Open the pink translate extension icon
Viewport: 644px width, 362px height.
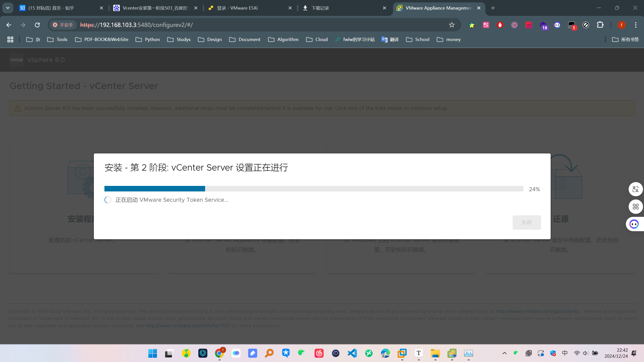point(486,25)
